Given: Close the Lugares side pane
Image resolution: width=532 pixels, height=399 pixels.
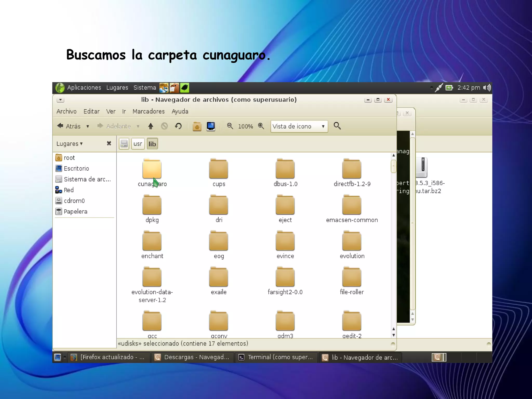Looking at the screenshot, I should (109, 143).
